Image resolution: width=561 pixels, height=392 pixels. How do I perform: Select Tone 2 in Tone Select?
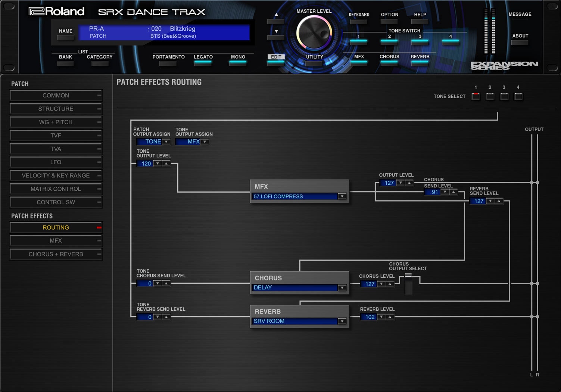(490, 96)
